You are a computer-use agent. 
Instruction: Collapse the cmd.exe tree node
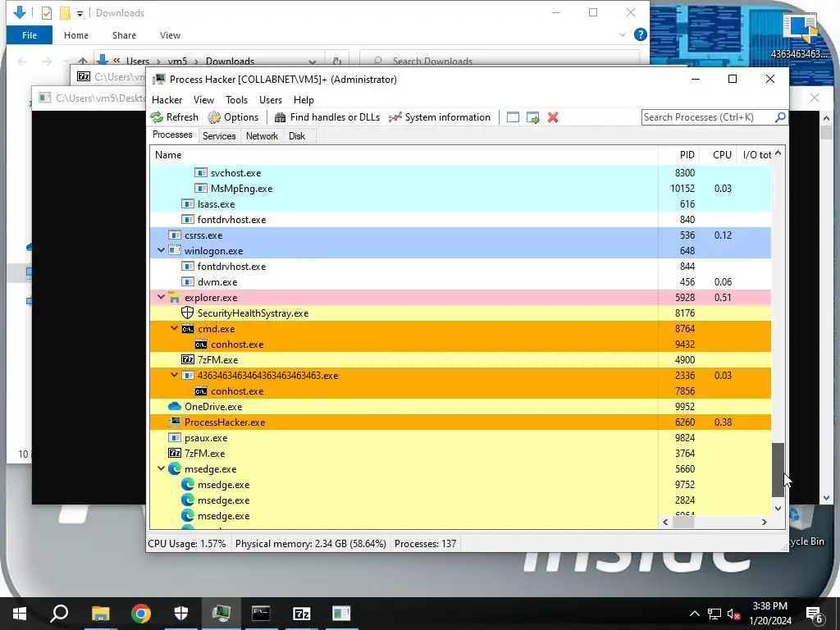(174, 328)
